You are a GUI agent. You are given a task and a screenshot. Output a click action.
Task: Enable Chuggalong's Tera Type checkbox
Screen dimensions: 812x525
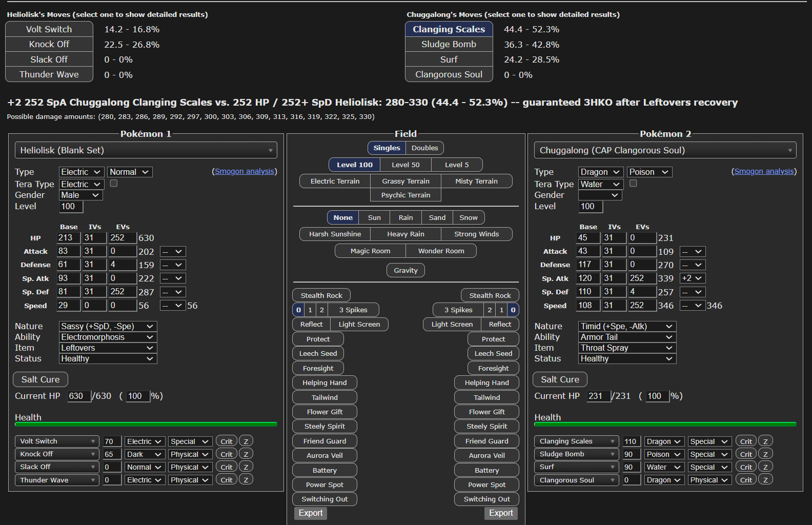[x=633, y=184]
